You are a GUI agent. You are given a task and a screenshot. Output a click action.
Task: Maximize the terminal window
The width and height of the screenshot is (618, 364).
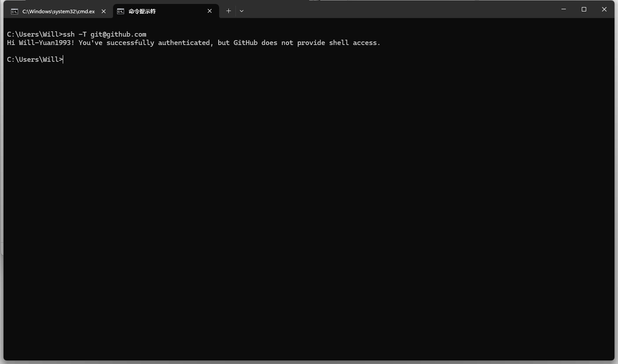[x=584, y=9]
